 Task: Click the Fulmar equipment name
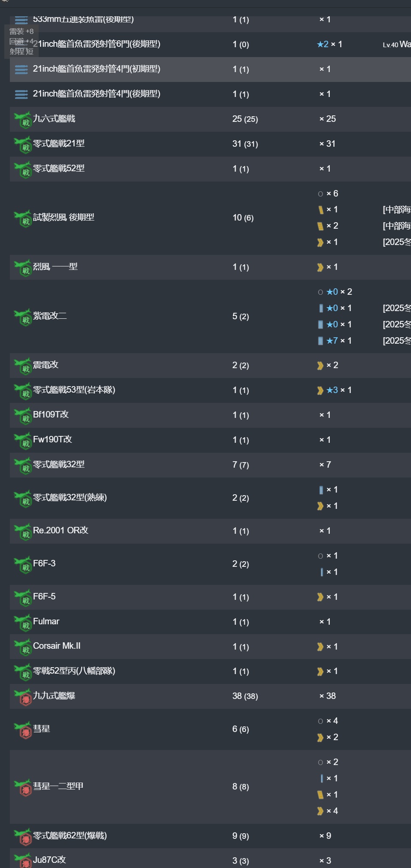click(46, 621)
